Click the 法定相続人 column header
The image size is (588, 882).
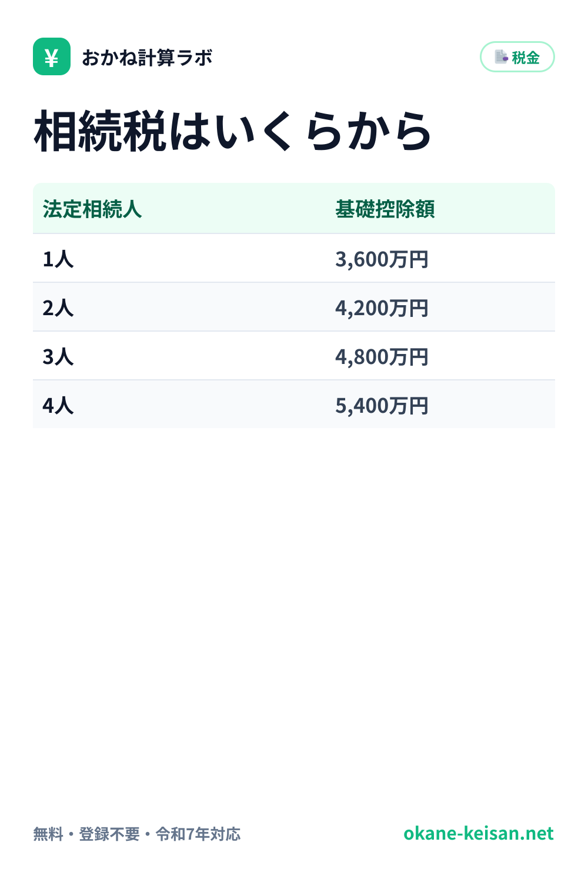click(x=92, y=209)
